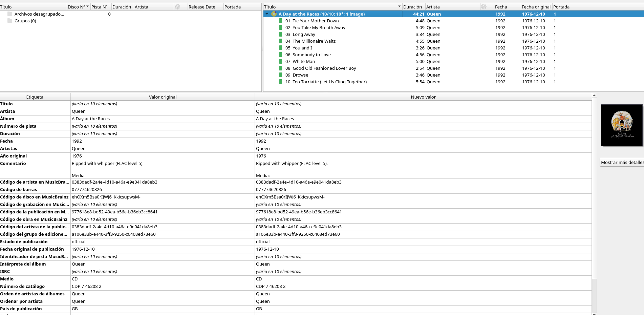Select the Archivos desagrupados tree item
Image resolution: width=644 pixels, height=315 pixels.
click(x=39, y=14)
